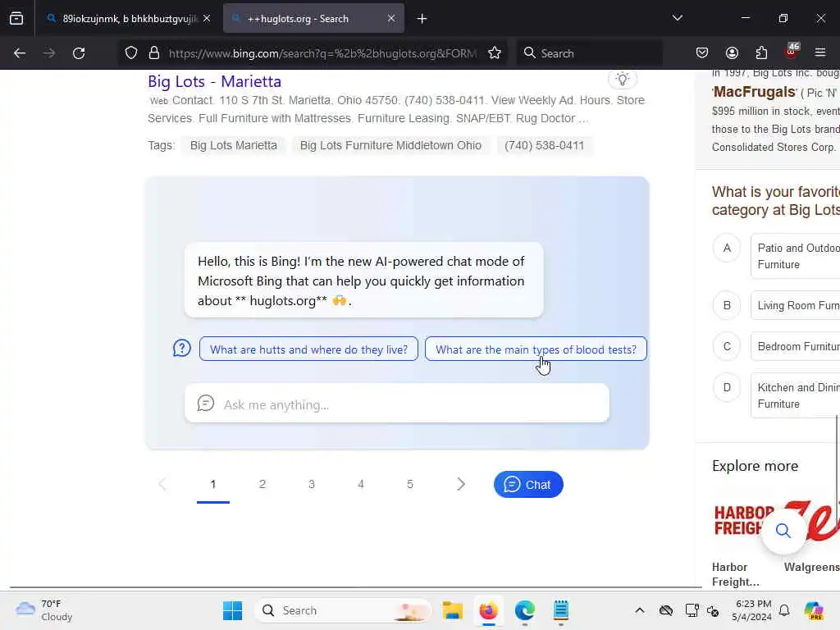840x630 pixels.
Task: Open the Notepad taskbar icon
Action: click(x=561, y=610)
